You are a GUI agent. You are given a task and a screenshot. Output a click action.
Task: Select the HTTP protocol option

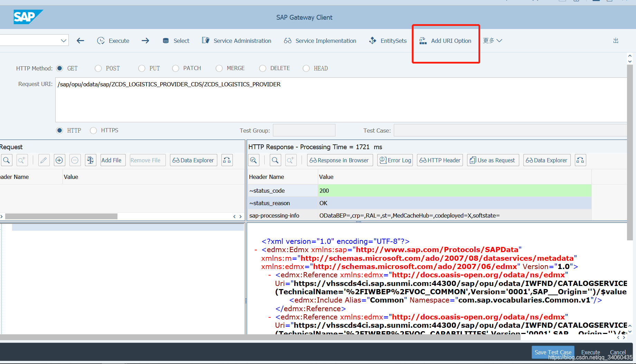[60, 131]
